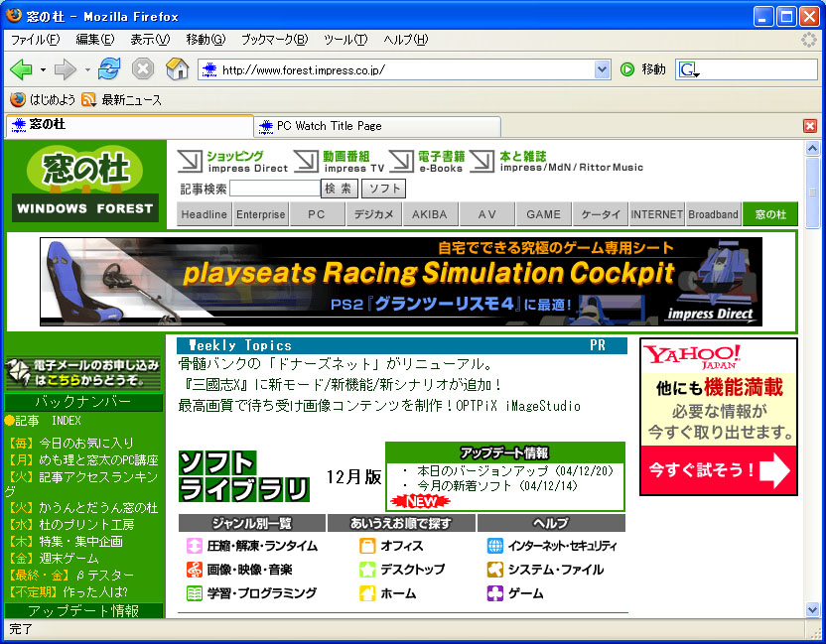
Task: Open the Yahoo Japan advertisement banner
Action: click(719, 416)
